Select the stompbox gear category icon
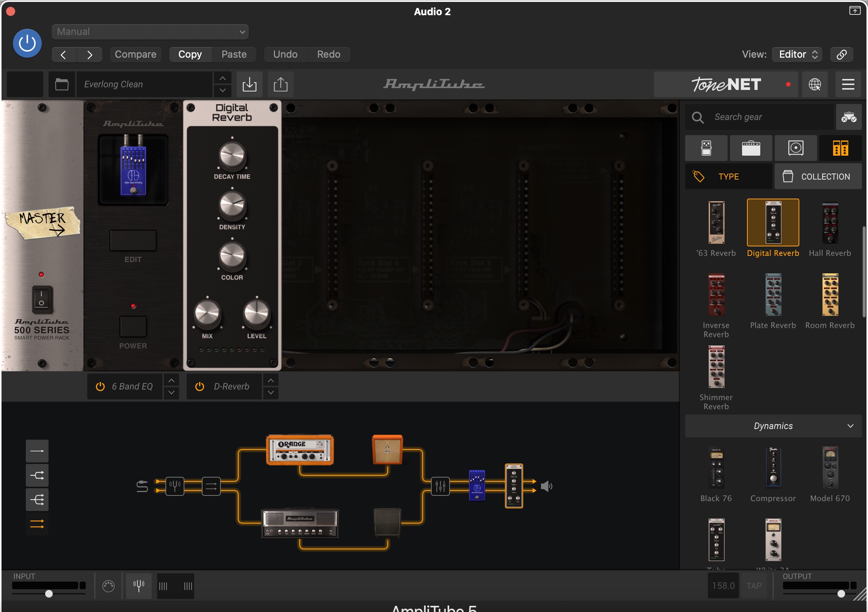The height and width of the screenshot is (612, 868). coord(706,148)
